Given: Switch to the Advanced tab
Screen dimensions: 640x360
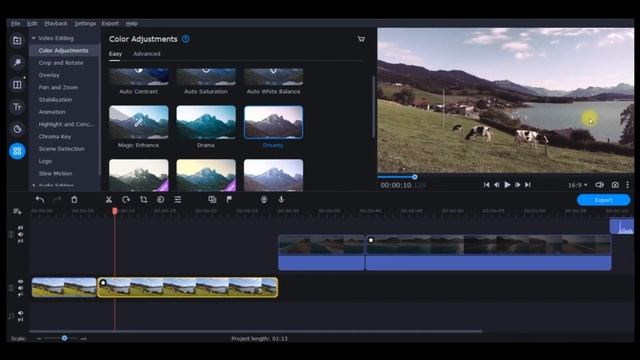Looking at the screenshot, I should point(147,54).
